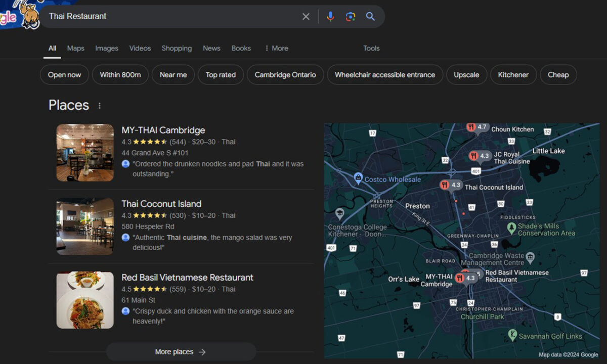Open the Places section three-dot options
607x364 pixels.
tap(100, 106)
